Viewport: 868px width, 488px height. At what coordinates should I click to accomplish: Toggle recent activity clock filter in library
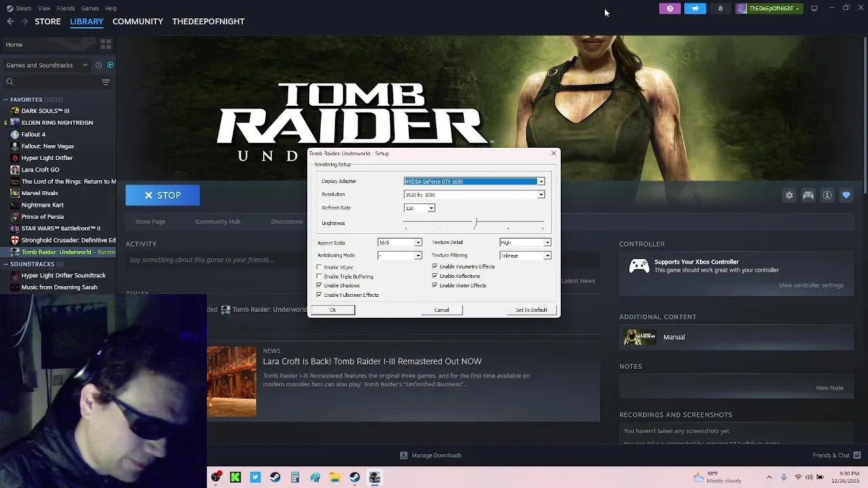click(98, 65)
